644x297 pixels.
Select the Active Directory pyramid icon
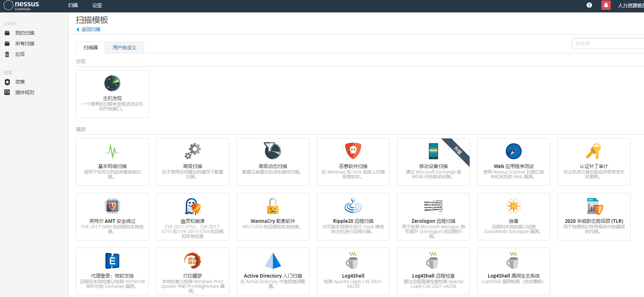coord(273,261)
